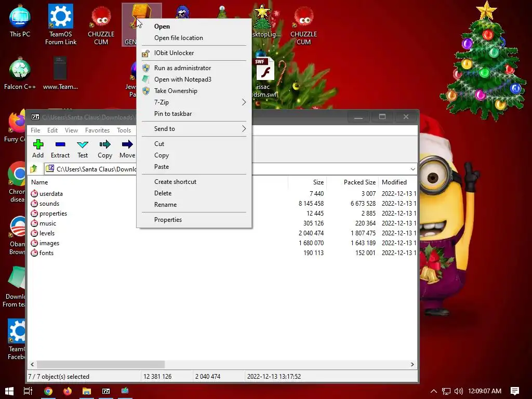Expand the 7-Zip context submenu
Viewport: 532px width, 399px height.
click(x=194, y=102)
